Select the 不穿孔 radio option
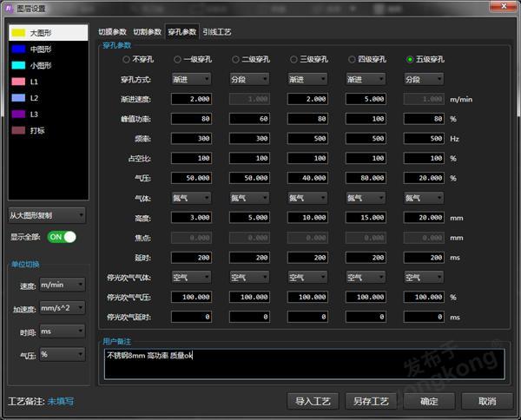Screen dimensions: 521x420 click(126, 60)
